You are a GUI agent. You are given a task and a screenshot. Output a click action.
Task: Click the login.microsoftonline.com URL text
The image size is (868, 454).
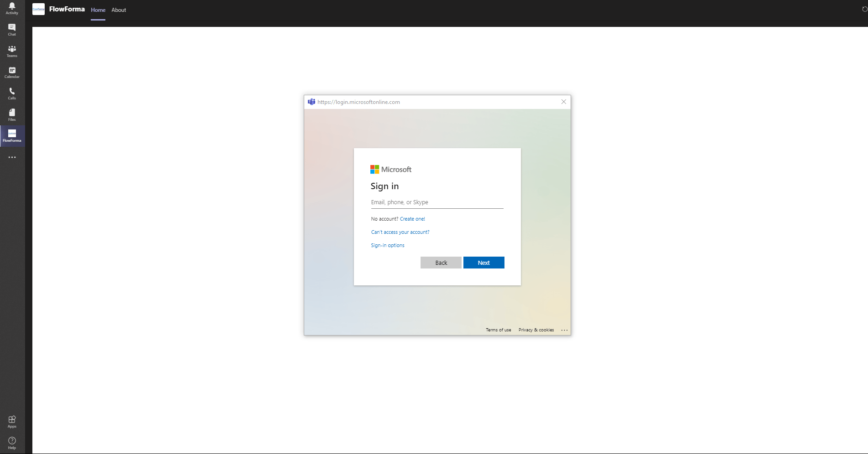click(359, 102)
